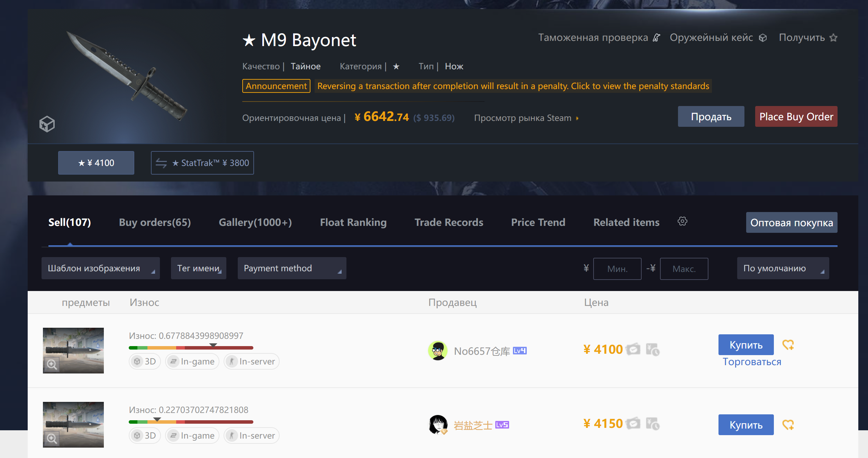
Task: Click the tab settings gear icon
Action: (x=682, y=221)
